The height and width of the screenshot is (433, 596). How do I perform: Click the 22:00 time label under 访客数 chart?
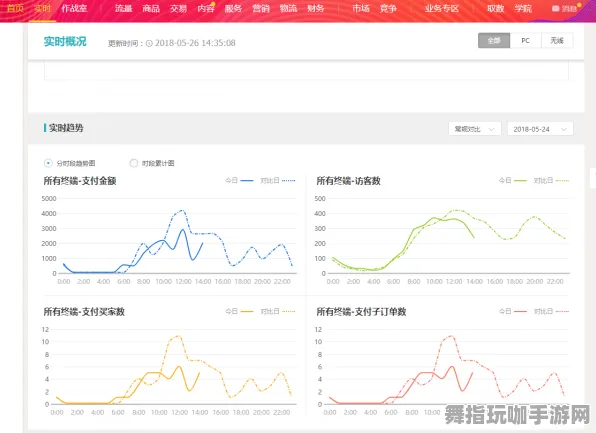click(x=555, y=281)
